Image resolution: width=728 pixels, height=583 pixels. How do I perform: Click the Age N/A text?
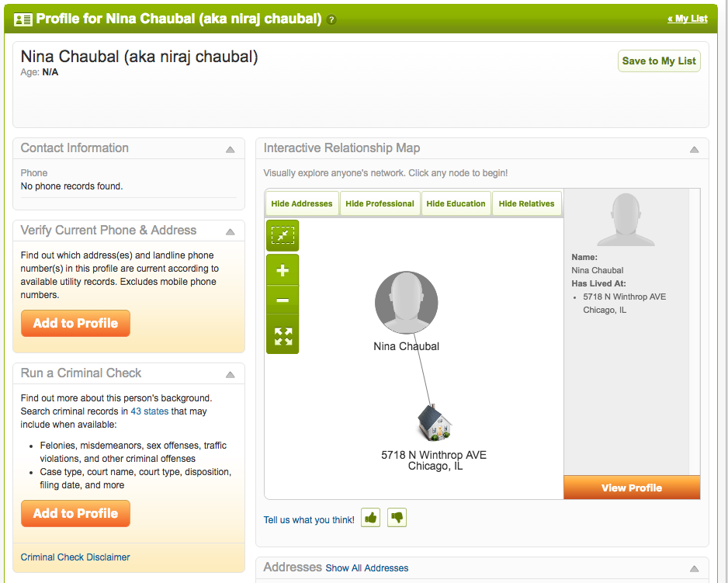pos(40,72)
